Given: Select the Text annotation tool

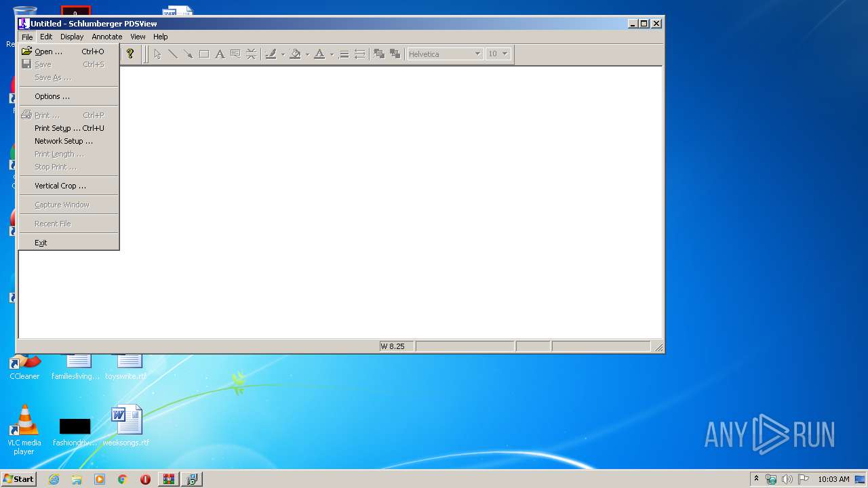Looking at the screenshot, I should click(220, 54).
